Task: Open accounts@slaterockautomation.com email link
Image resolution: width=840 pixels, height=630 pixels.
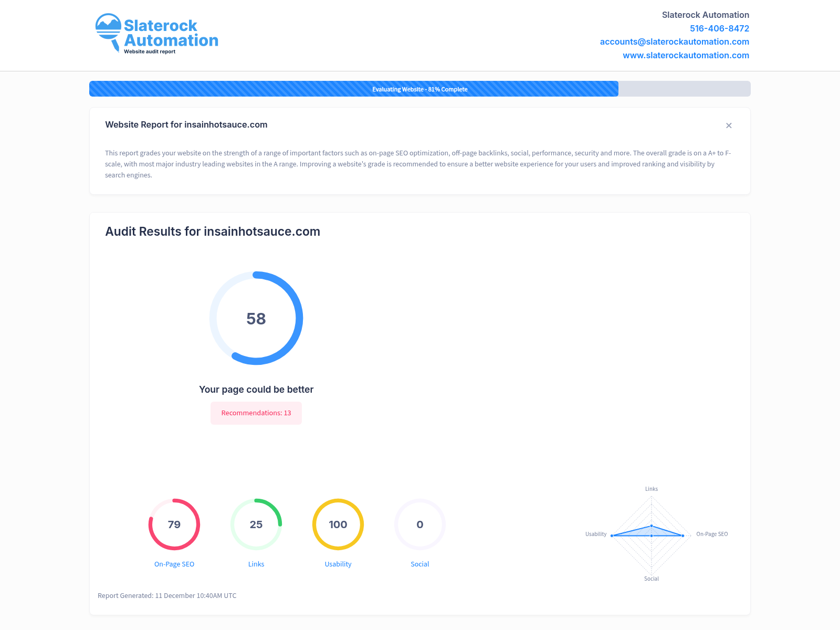Action: click(x=675, y=41)
